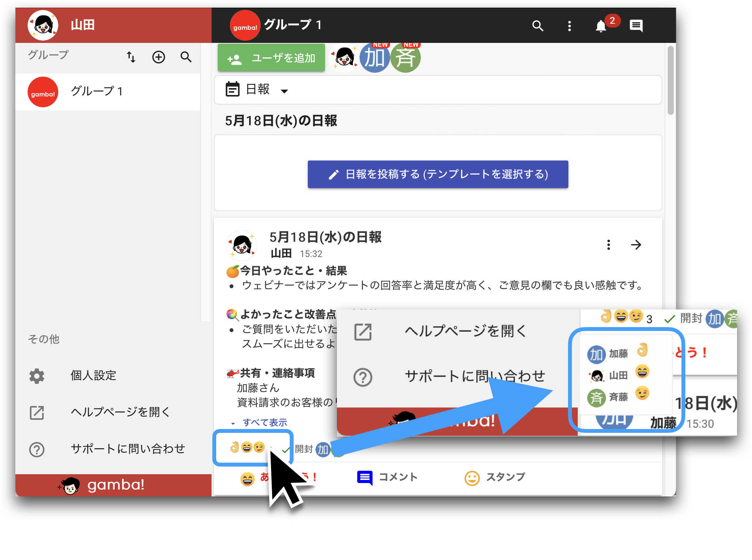
Task: Click サポートに問い合わせ in sidebar
Action: click(107, 449)
